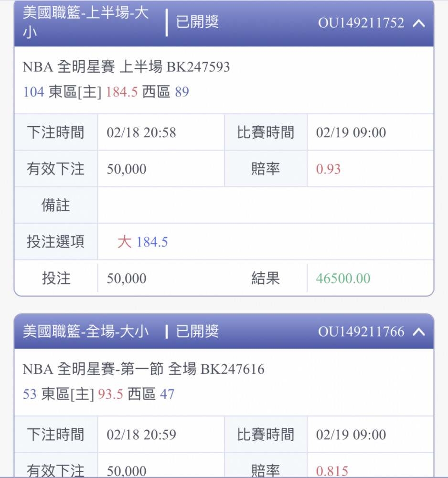Collapse the OU149211766 bet card chevron
This screenshot has height=478, width=448.
point(419,332)
